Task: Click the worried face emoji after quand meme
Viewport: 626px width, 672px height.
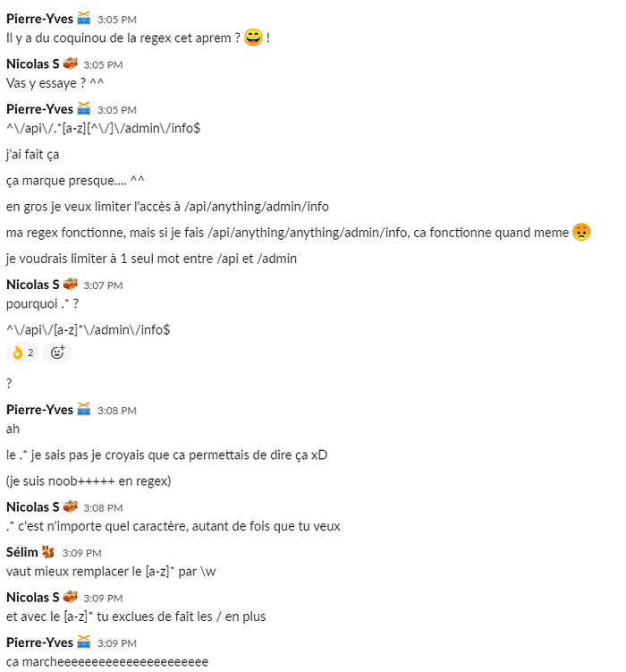Action: [x=581, y=232]
